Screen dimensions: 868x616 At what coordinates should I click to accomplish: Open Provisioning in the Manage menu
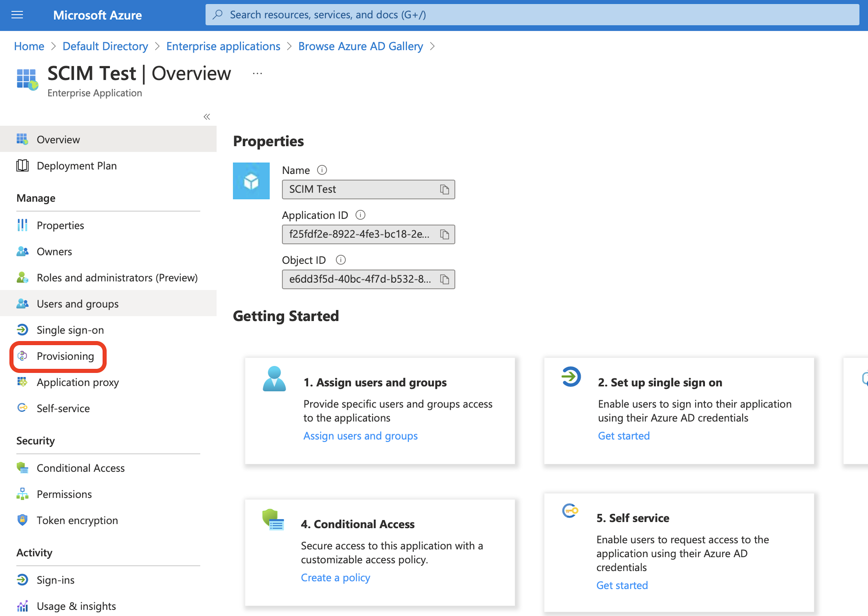[x=65, y=356]
